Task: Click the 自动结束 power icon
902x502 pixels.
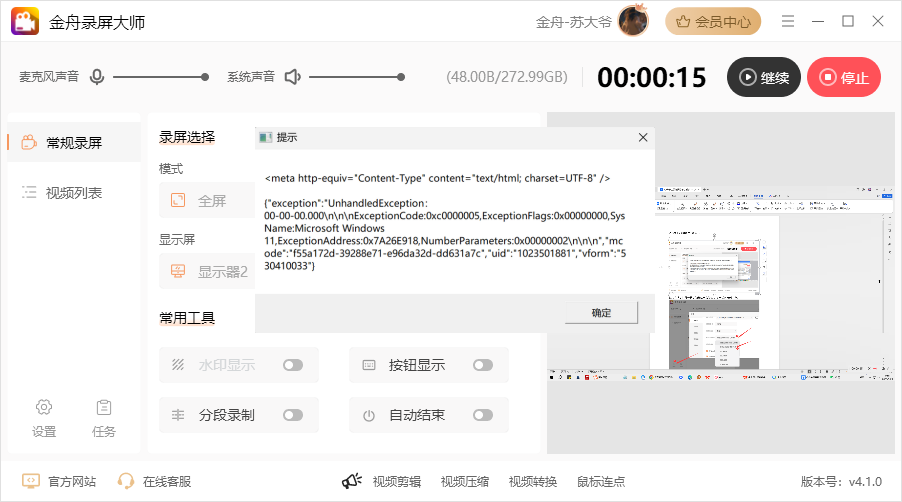Action: coord(369,416)
